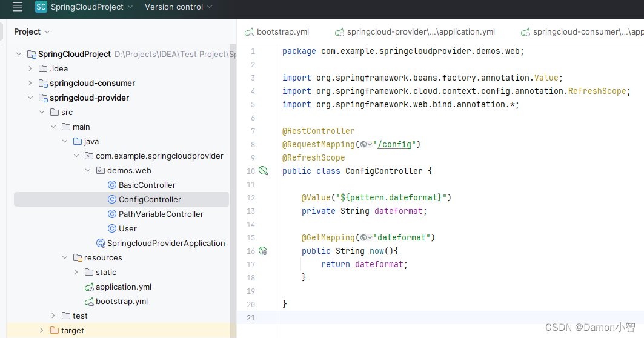Screen dimensions: 644x338
Task: Open the hamburger main menu
Action: (x=17, y=7)
